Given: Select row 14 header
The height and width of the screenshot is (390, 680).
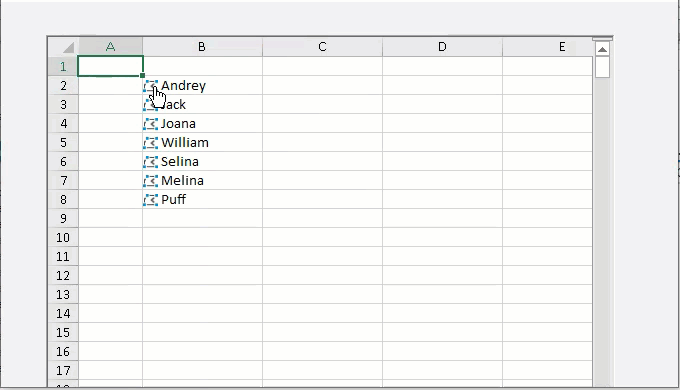Looking at the screenshot, I should coord(63,313).
